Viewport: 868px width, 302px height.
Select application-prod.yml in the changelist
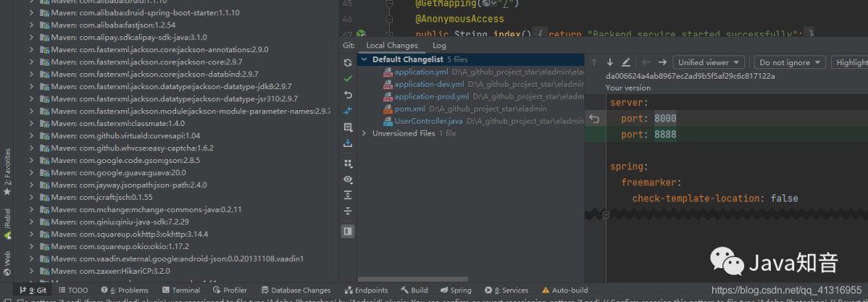pyautogui.click(x=432, y=96)
